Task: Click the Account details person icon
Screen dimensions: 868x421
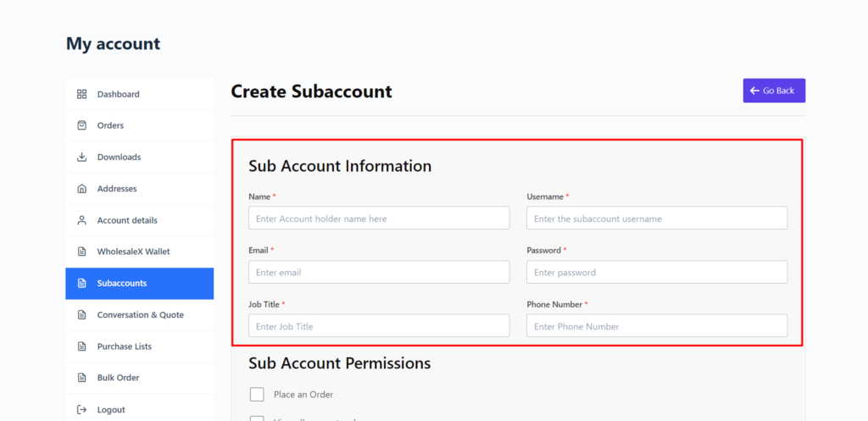Action: pyautogui.click(x=82, y=220)
